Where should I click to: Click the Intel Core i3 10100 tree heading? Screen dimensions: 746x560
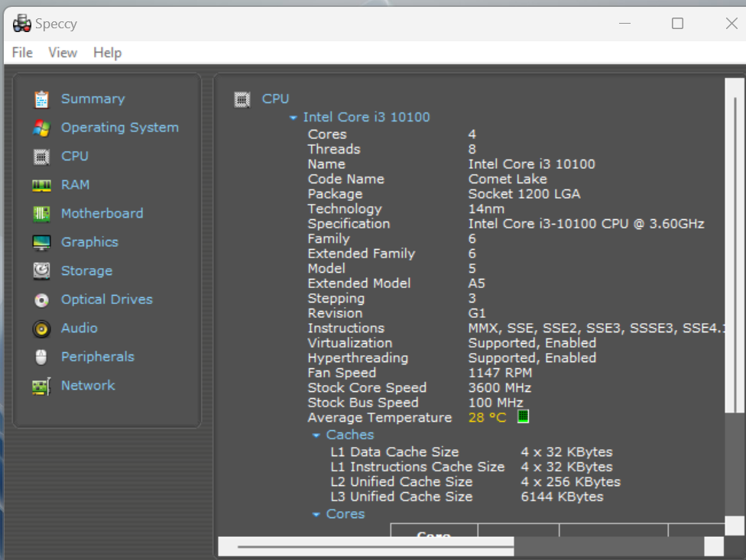pos(367,117)
